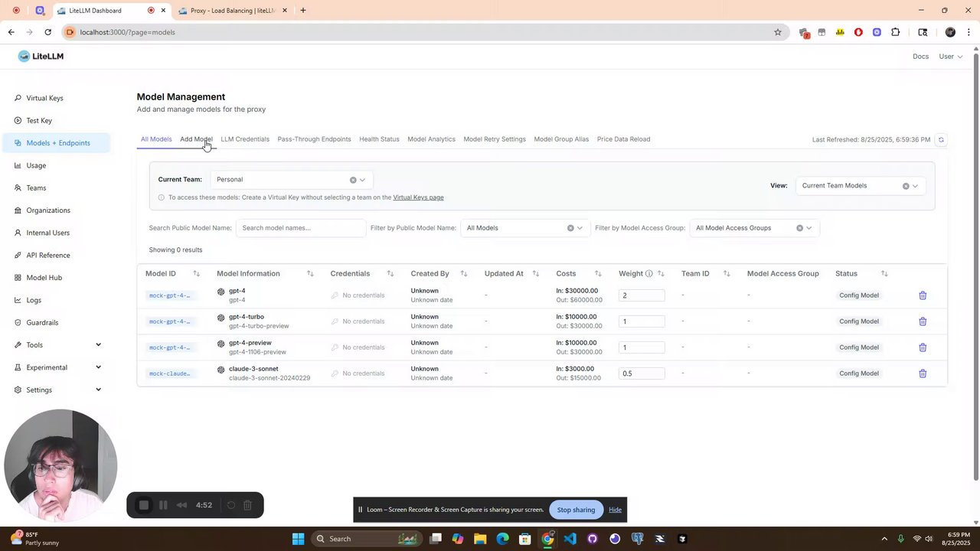Stop the Loom recording
This screenshot has height=551, width=980.
(143, 505)
